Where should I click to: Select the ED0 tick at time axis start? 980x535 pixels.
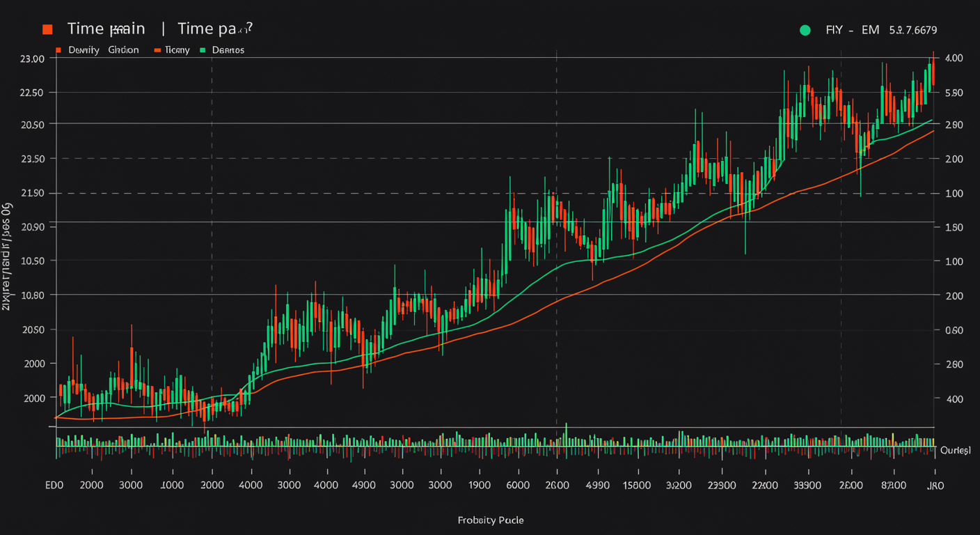tap(54, 486)
